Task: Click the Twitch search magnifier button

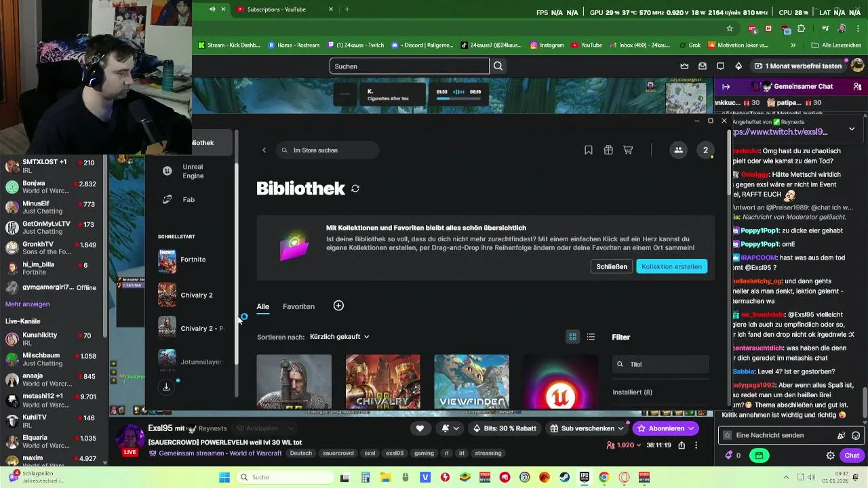Action: [x=498, y=66]
